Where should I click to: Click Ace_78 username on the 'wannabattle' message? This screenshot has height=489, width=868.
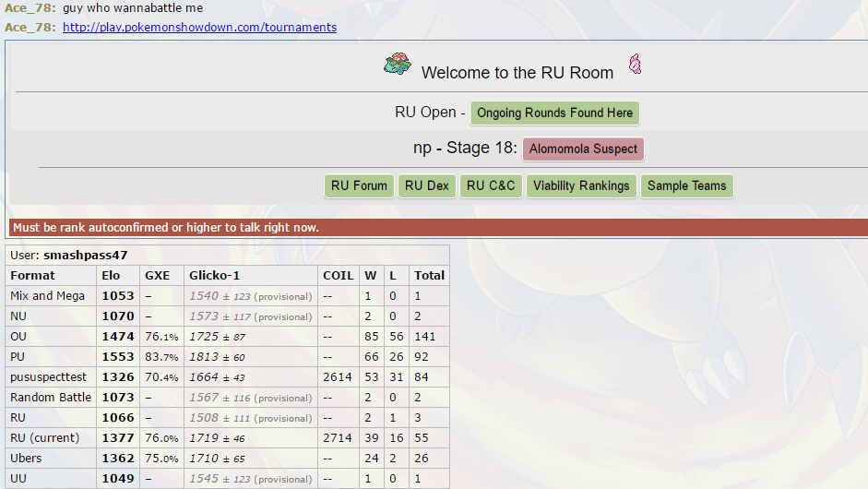point(29,7)
